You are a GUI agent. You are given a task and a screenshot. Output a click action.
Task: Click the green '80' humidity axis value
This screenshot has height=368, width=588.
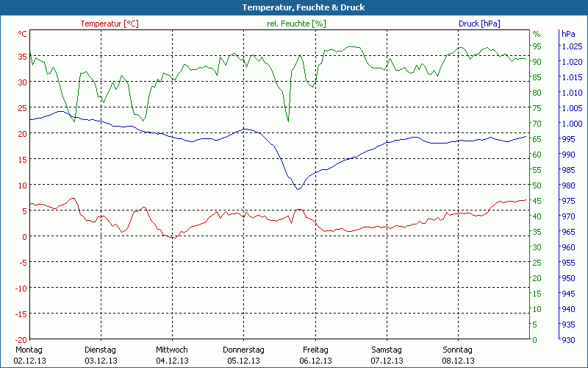tap(537, 93)
